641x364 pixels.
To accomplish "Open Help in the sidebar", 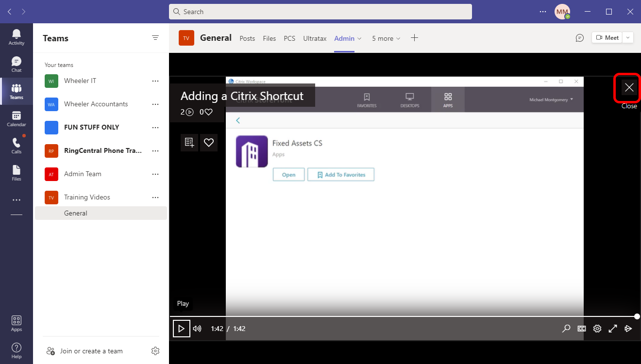I will pos(17,350).
